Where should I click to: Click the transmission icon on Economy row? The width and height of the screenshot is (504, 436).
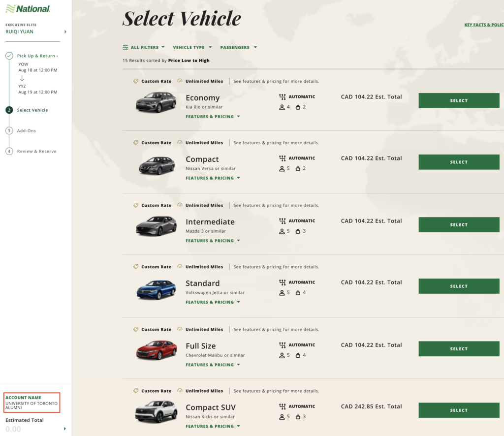(x=282, y=97)
